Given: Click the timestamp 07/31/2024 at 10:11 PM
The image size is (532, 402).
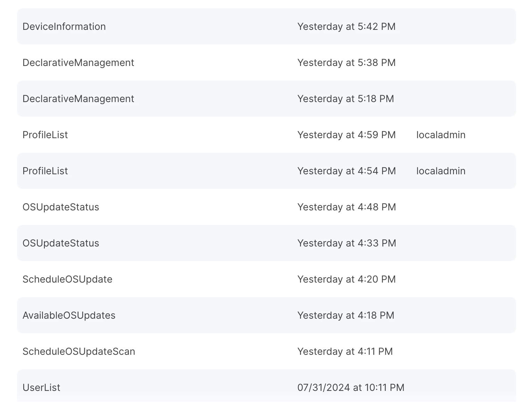Looking at the screenshot, I should [x=351, y=387].
